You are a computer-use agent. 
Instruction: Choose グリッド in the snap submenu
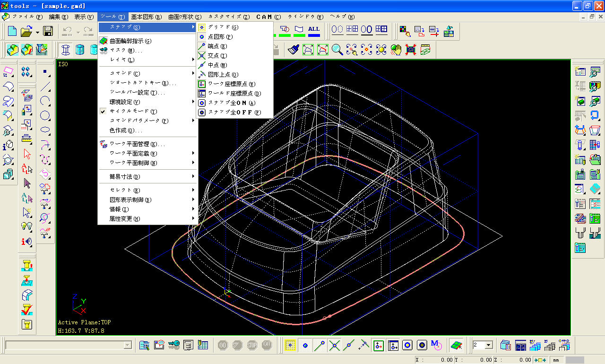235,27
